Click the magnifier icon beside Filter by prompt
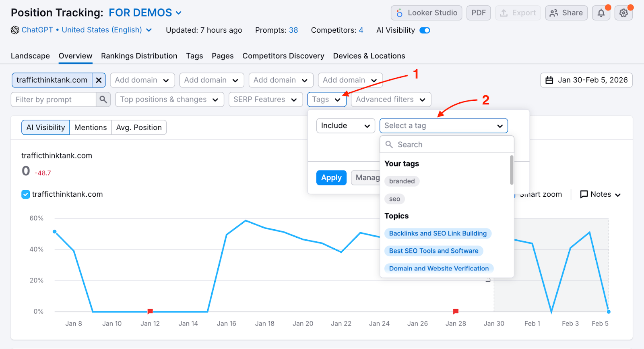Viewport: 644px width, 349px height. [103, 100]
